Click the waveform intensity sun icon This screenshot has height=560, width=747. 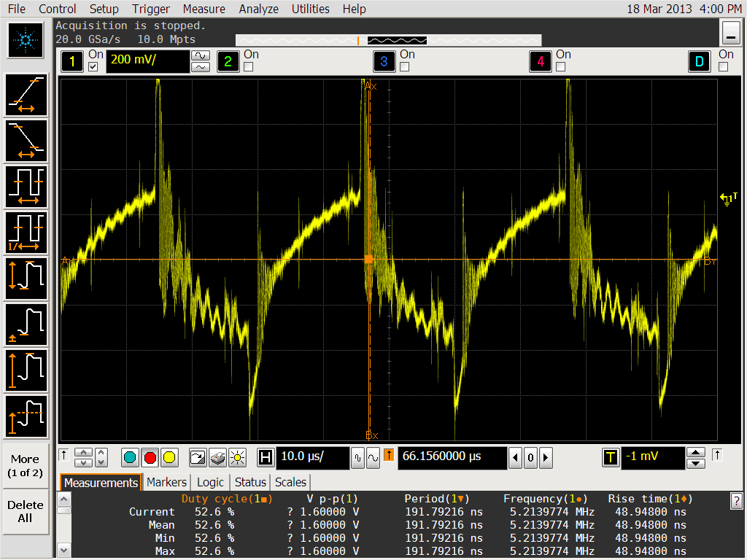point(237,458)
